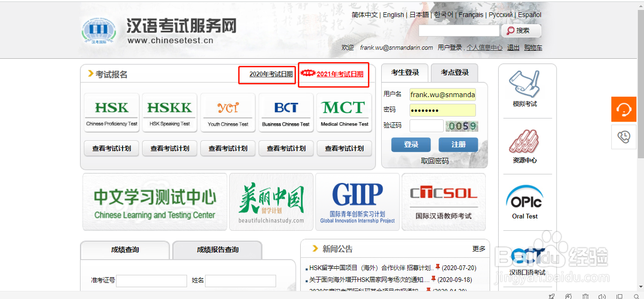The image size is (644, 299).
Task: Select the BCT Business Chinese Test logo
Action: click(286, 112)
